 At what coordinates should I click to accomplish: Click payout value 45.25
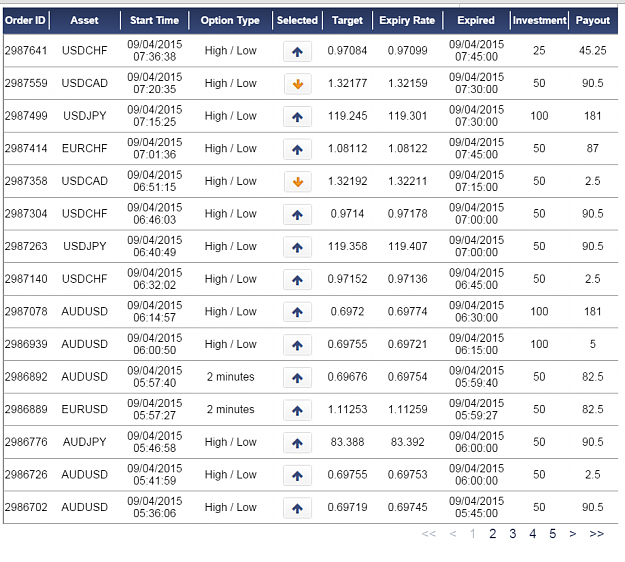593,51
